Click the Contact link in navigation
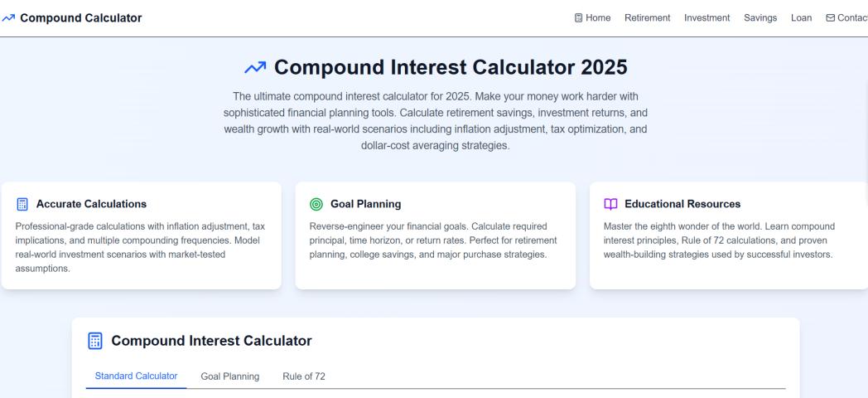 click(852, 18)
